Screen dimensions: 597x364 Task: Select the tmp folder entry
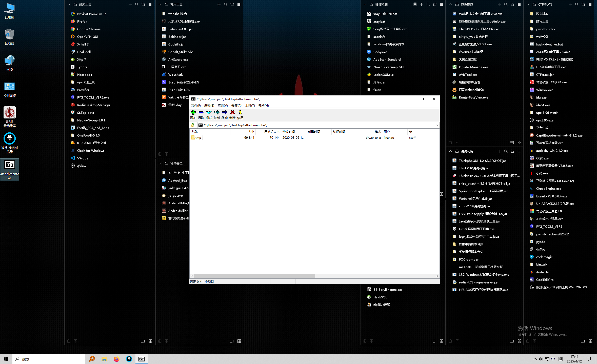(x=198, y=137)
